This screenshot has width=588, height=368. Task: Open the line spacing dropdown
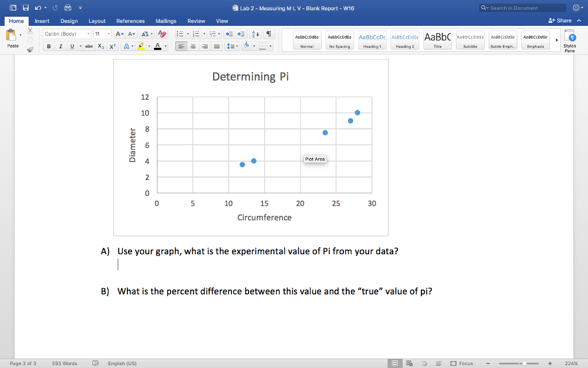(233, 46)
